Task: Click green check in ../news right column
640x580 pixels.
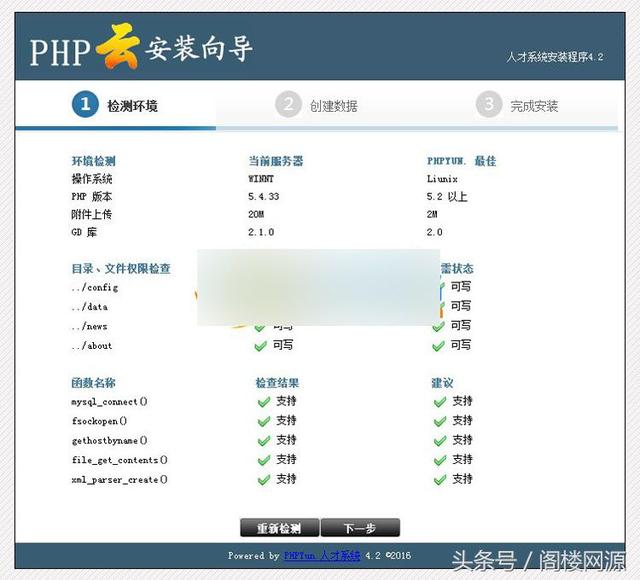Action: tap(438, 327)
